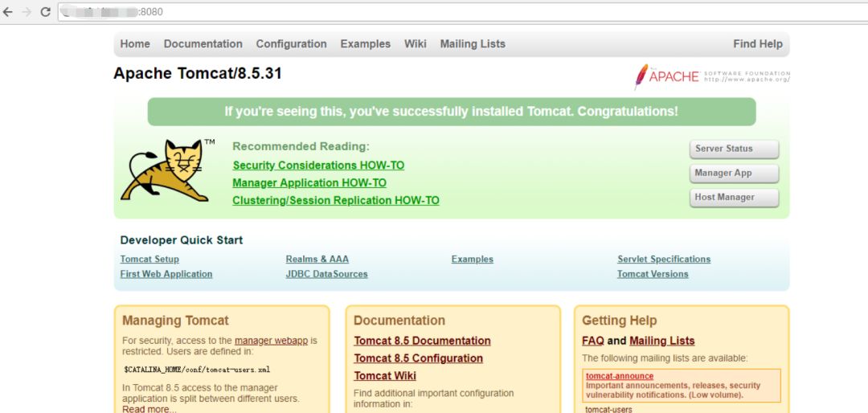Open the Configuration nav item
The height and width of the screenshot is (413, 868).
(291, 43)
